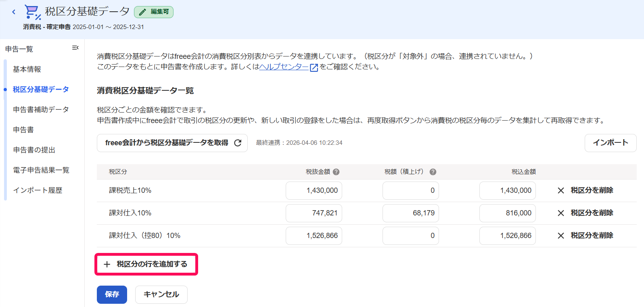644x307 pixels.
Task: Click the 消費税区分基礎データ一覧 heading
Action: click(x=145, y=91)
